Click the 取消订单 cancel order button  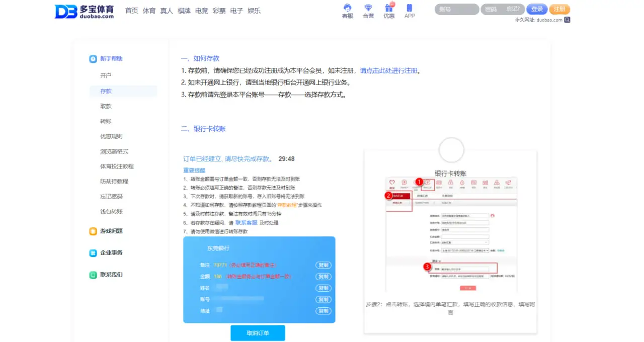coord(258,333)
